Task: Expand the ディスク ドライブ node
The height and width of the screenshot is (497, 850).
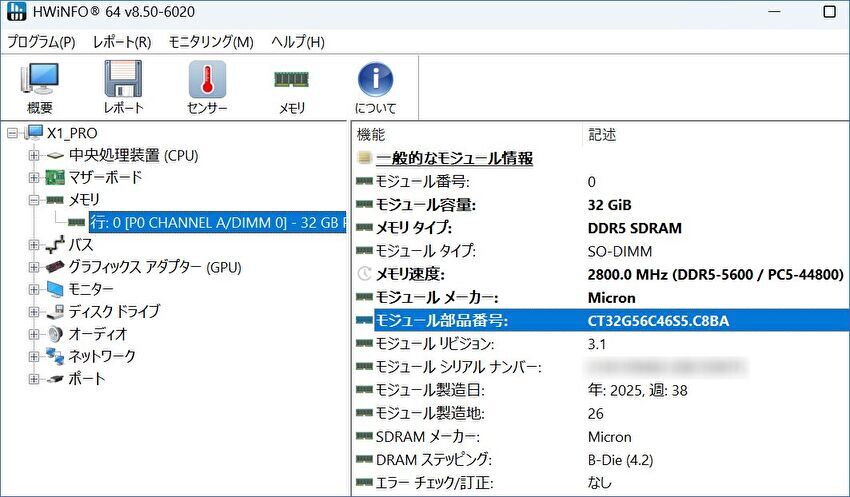Action: click(x=34, y=312)
